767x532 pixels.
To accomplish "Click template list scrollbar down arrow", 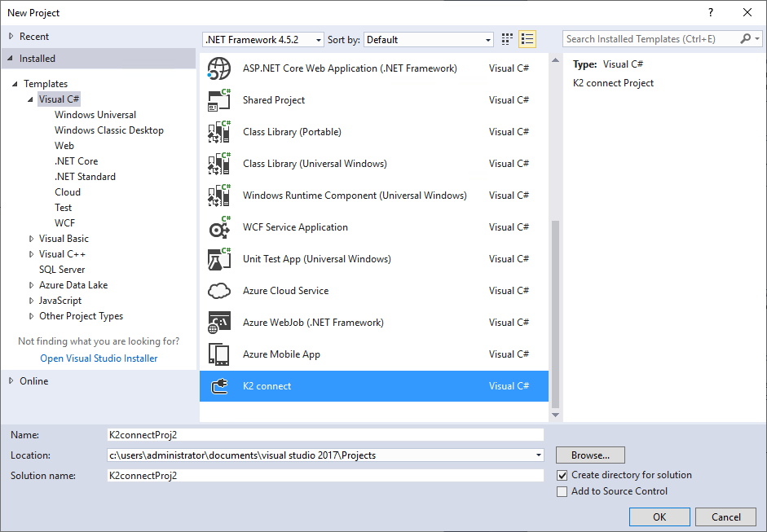I will (x=555, y=415).
